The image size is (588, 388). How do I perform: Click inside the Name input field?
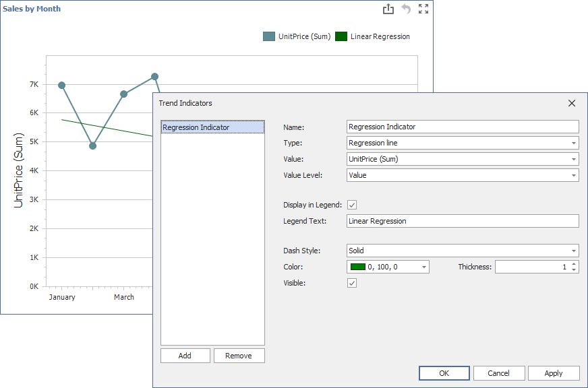pyautogui.click(x=462, y=127)
